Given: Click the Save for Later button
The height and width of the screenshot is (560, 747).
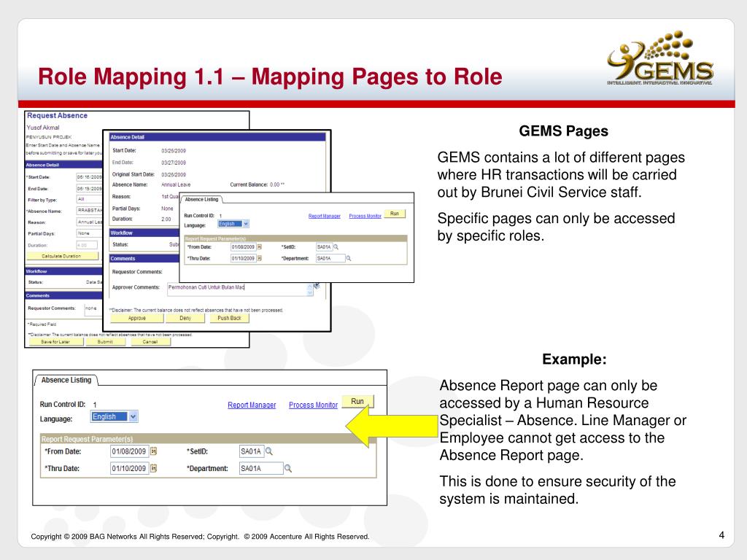Looking at the screenshot, I should pyautogui.click(x=55, y=341).
